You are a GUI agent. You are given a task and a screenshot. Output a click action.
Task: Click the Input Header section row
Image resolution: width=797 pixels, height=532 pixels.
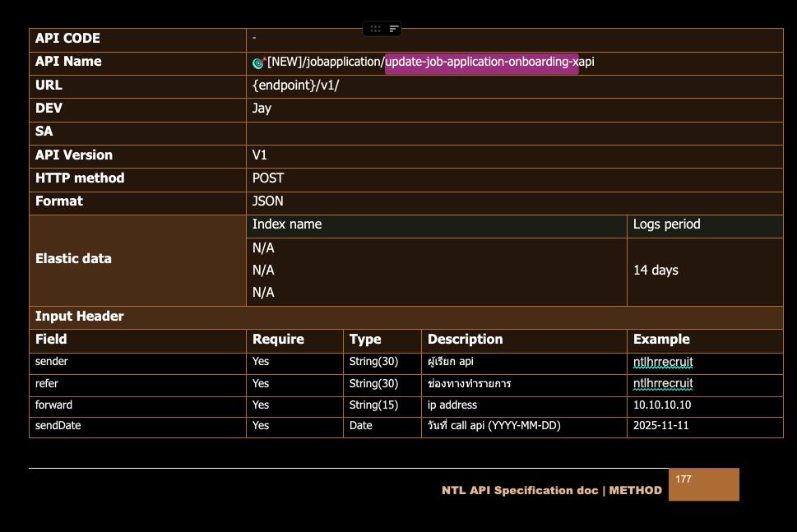80,317
